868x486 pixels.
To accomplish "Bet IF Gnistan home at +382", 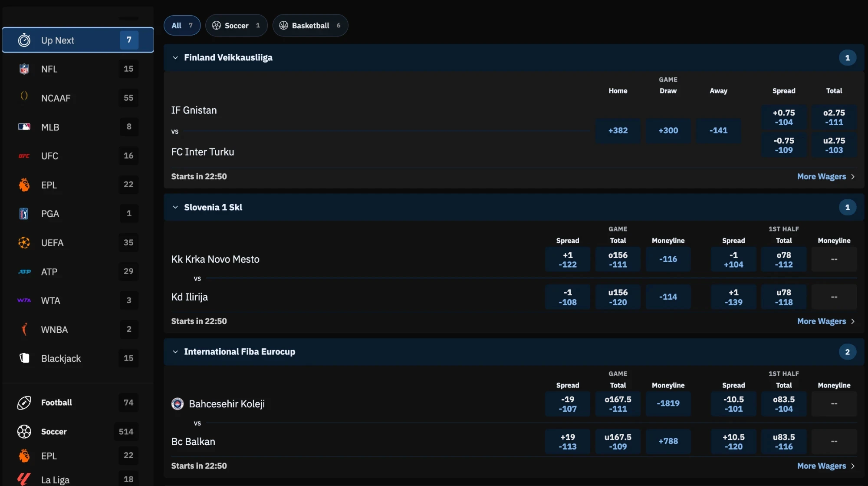I will tap(618, 130).
